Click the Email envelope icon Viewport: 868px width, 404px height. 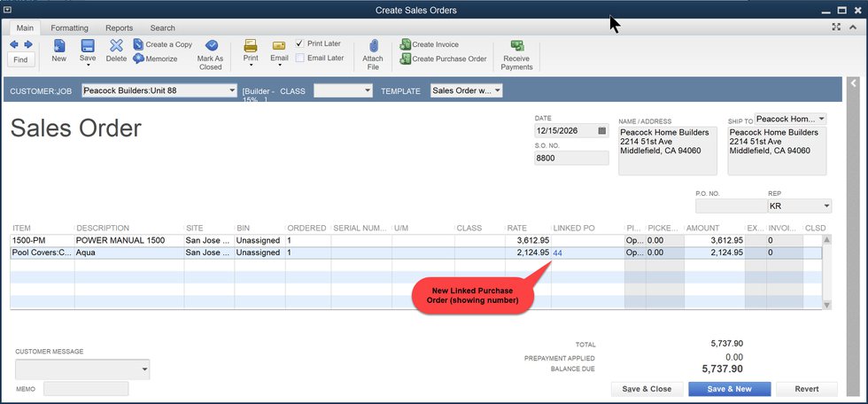point(279,46)
